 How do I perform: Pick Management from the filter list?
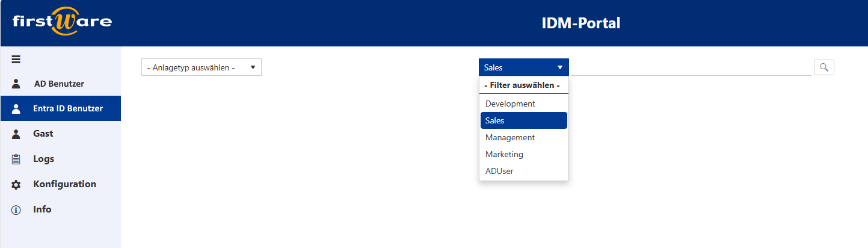pos(524,137)
